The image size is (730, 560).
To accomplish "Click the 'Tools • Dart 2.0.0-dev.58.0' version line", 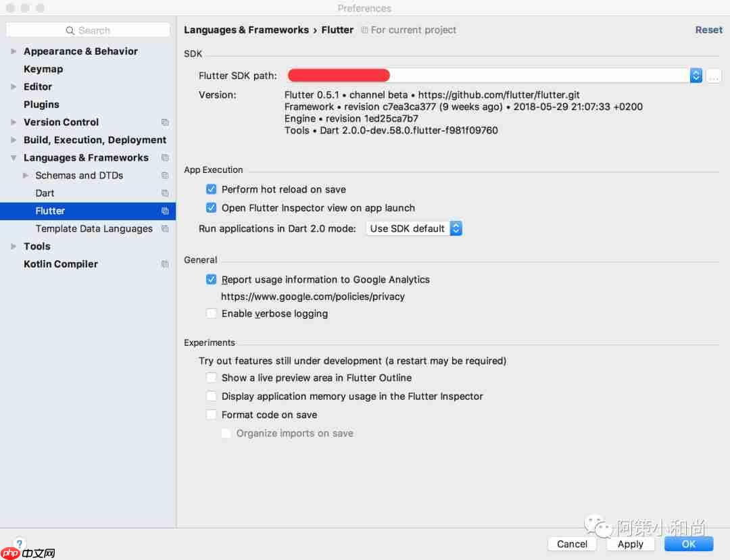I will coord(391,130).
